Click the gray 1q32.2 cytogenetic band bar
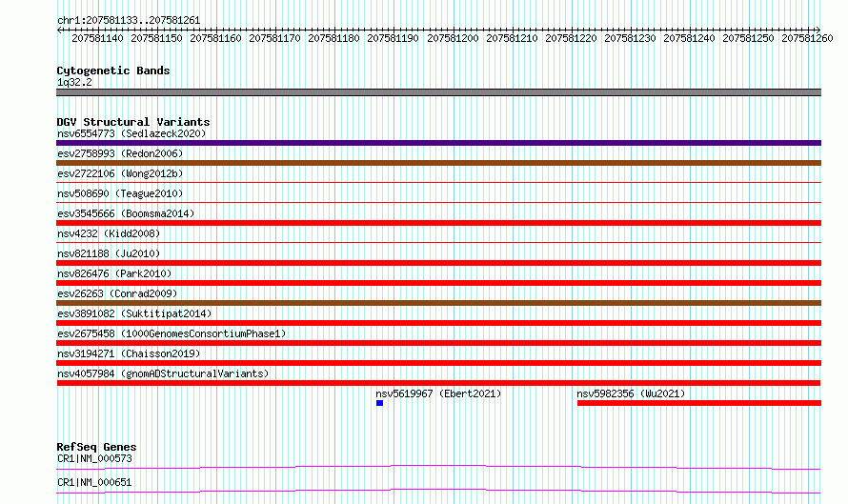The width and height of the screenshot is (848, 504). tap(438, 92)
